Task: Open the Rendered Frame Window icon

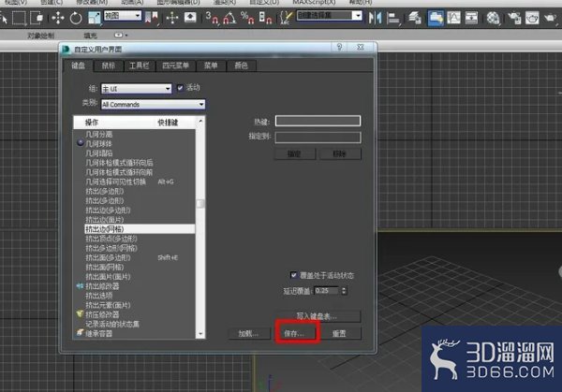Action: [532, 17]
